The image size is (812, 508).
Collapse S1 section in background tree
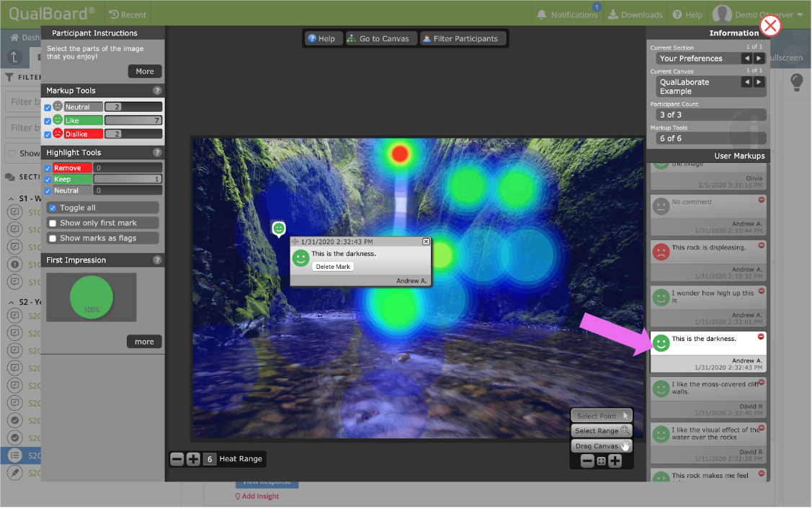(x=12, y=198)
